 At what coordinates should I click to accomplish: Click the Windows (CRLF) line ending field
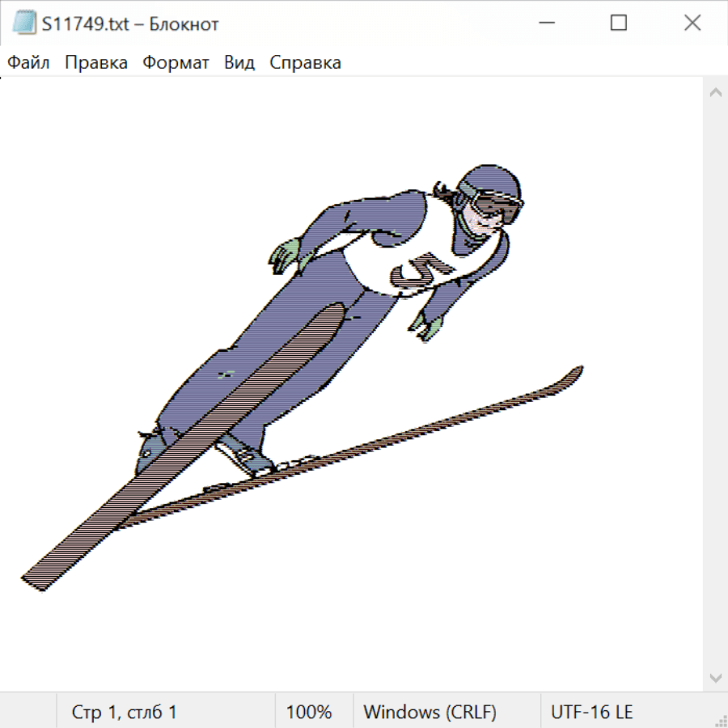430,712
